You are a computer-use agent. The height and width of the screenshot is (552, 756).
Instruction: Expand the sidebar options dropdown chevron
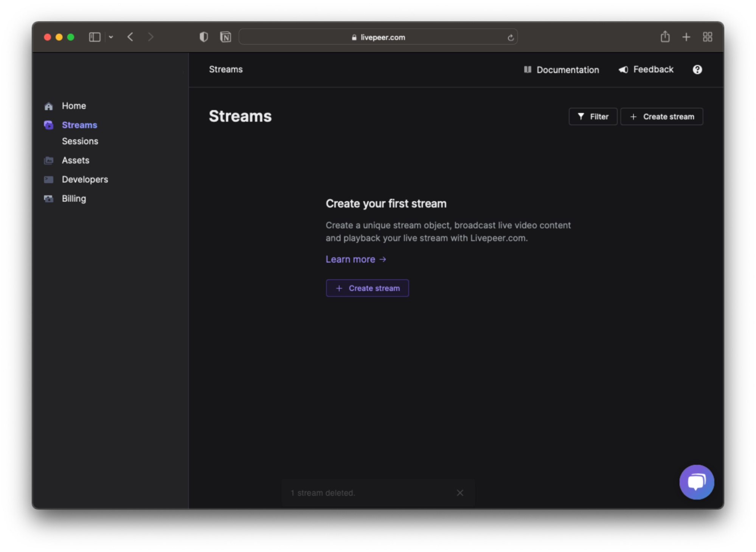(x=111, y=37)
